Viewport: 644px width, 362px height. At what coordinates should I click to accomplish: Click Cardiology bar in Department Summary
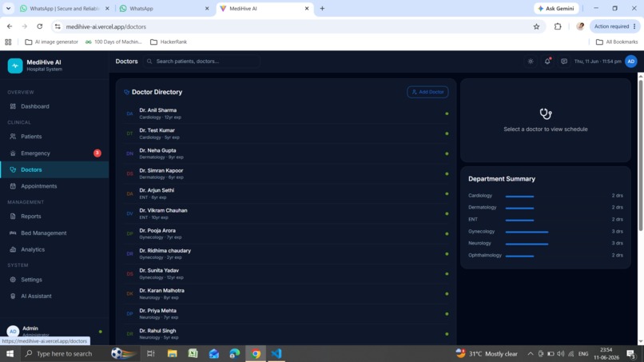tap(519, 197)
